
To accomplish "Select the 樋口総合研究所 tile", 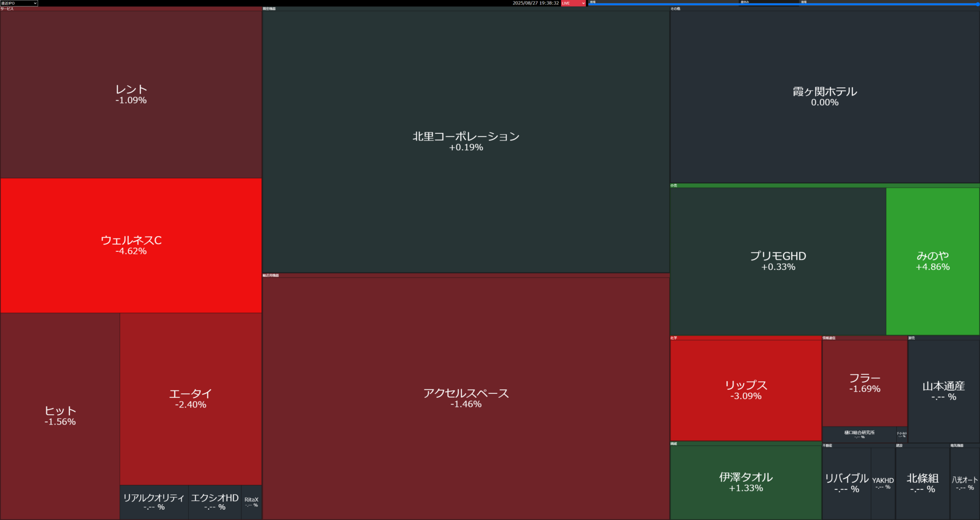I will tap(860, 435).
